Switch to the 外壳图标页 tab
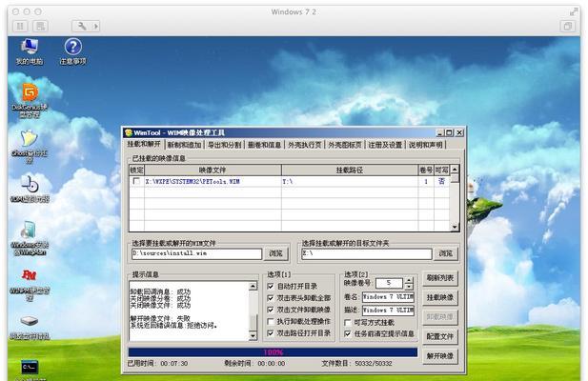588x381 pixels. pyautogui.click(x=345, y=145)
